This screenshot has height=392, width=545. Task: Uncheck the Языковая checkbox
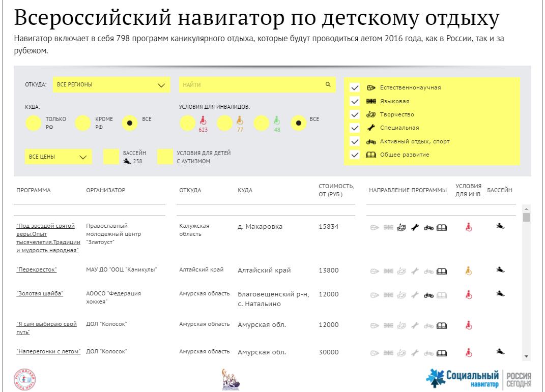[355, 101]
